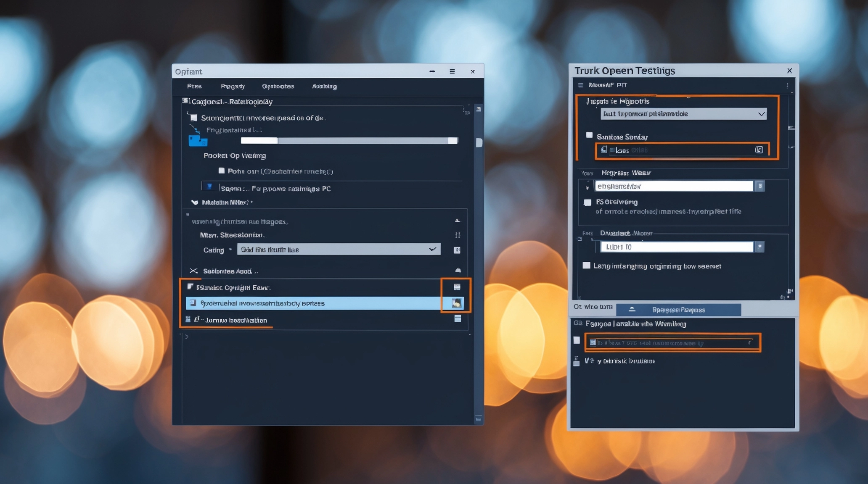
Task: Click the Lubt I0 input field
Action: click(676, 247)
